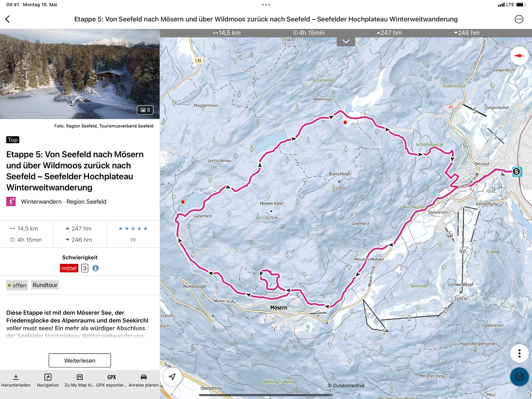Open the more options circle icon
The height and width of the screenshot is (399, 532).
(x=519, y=19)
